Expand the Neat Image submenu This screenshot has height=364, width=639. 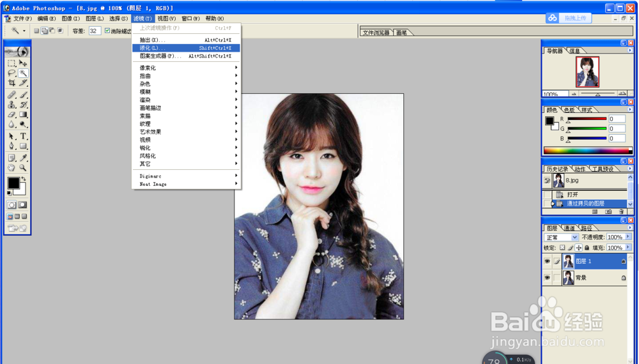(186, 184)
